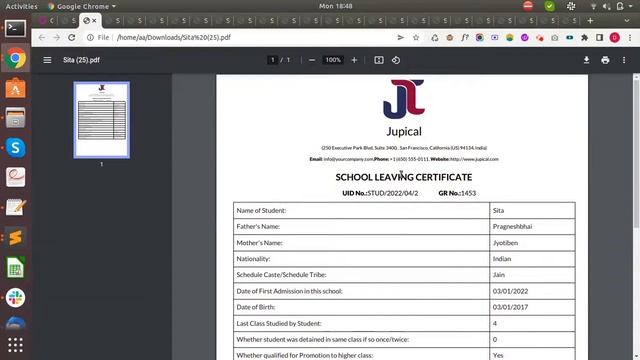640x360 pixels.
Task: Click the 'Nationality:' row label
Action: pyautogui.click(x=253, y=259)
